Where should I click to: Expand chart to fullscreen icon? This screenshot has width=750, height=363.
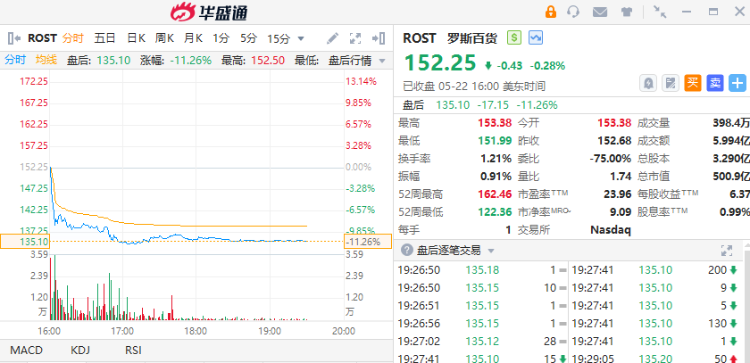tap(355, 38)
